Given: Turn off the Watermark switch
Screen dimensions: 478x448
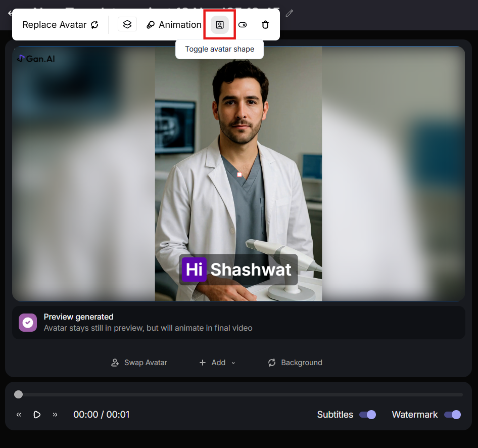Looking at the screenshot, I should click(452, 415).
